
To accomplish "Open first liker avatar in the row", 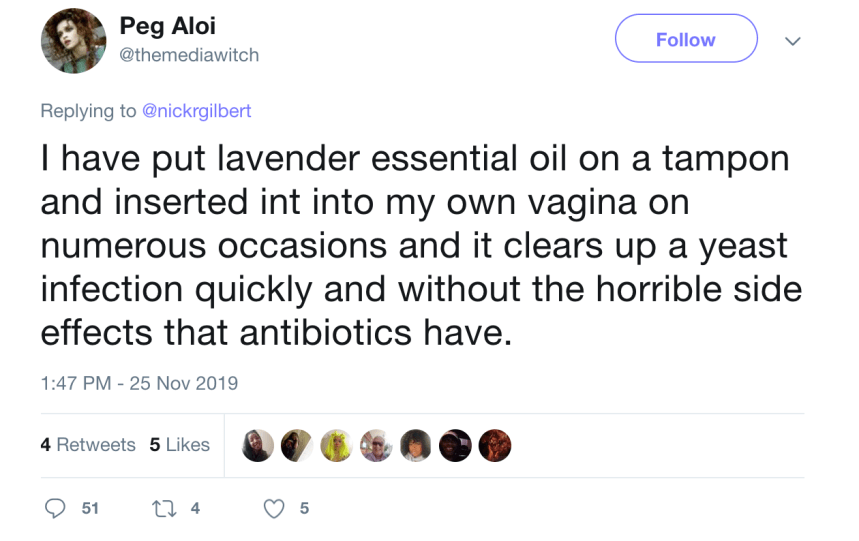I will [258, 446].
